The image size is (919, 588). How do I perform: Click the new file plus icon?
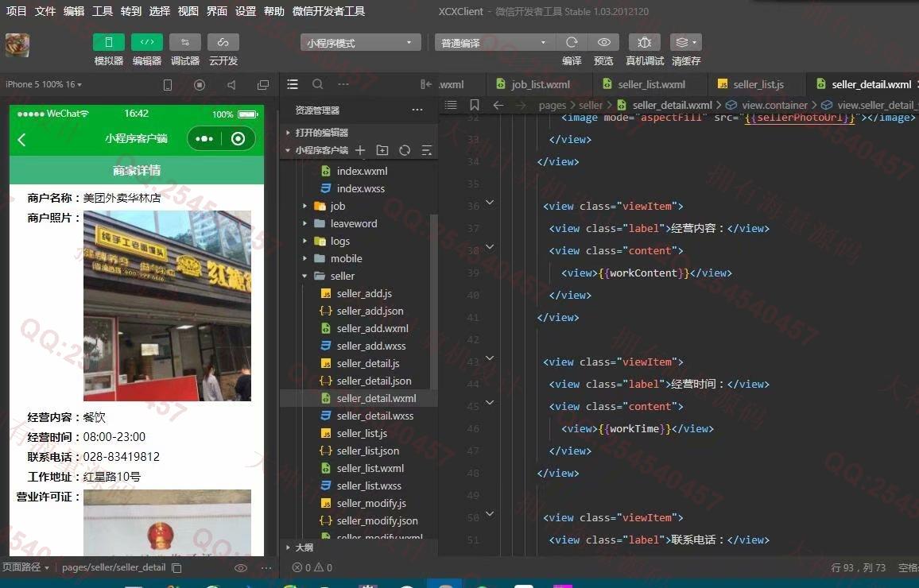pos(360,150)
